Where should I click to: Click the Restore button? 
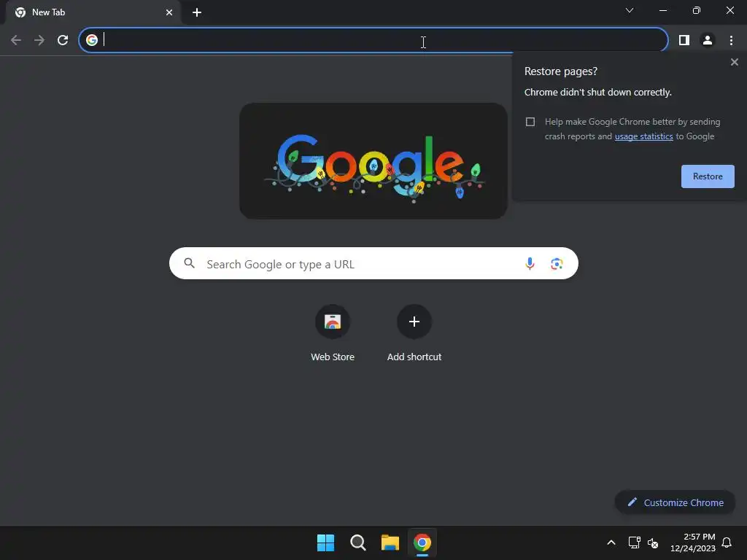click(708, 176)
